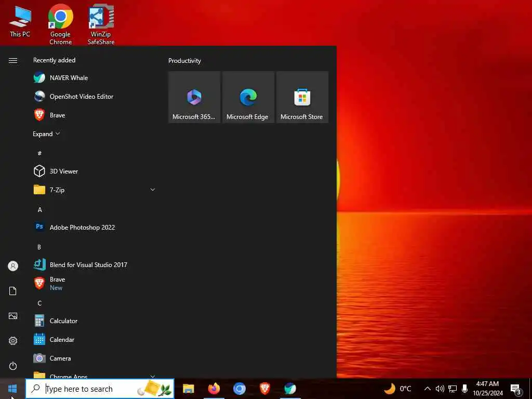Viewport: 532px width, 399px height.
Task: Jump to the # letter section header
Action: tap(39, 153)
